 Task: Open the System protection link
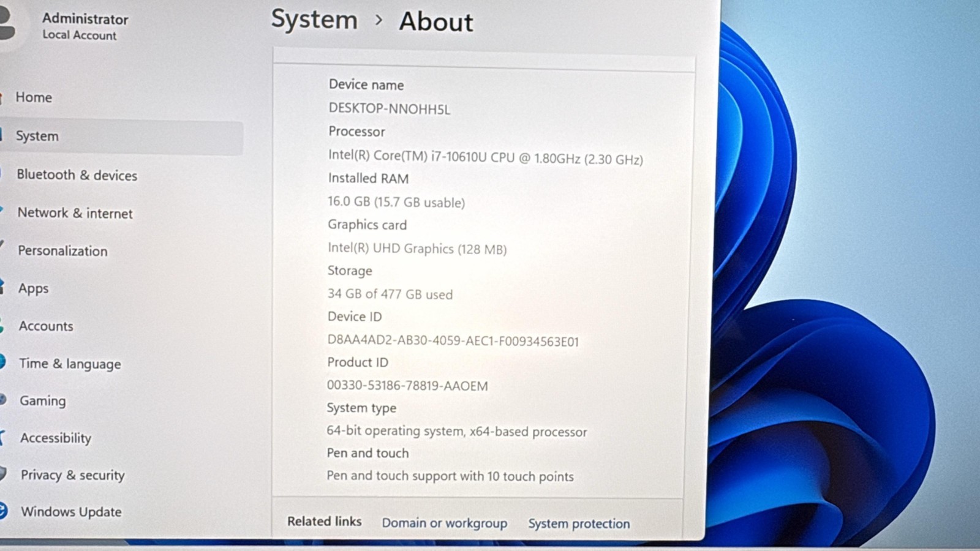tap(579, 524)
